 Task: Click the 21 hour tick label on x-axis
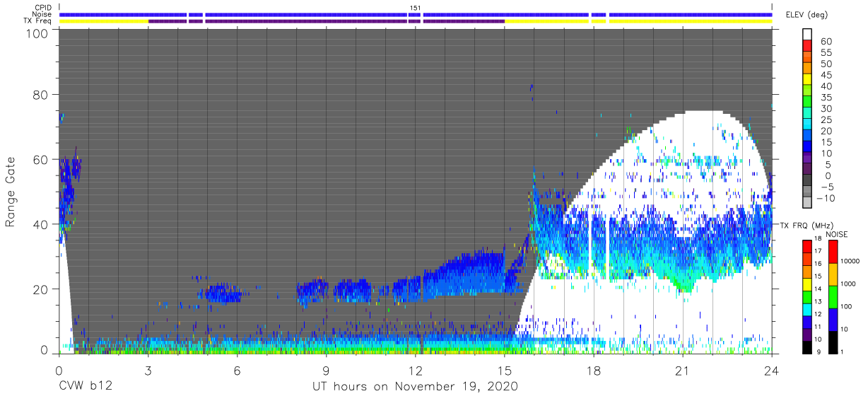point(682,370)
